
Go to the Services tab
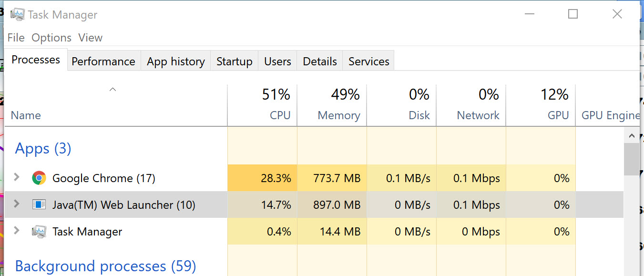[368, 61]
